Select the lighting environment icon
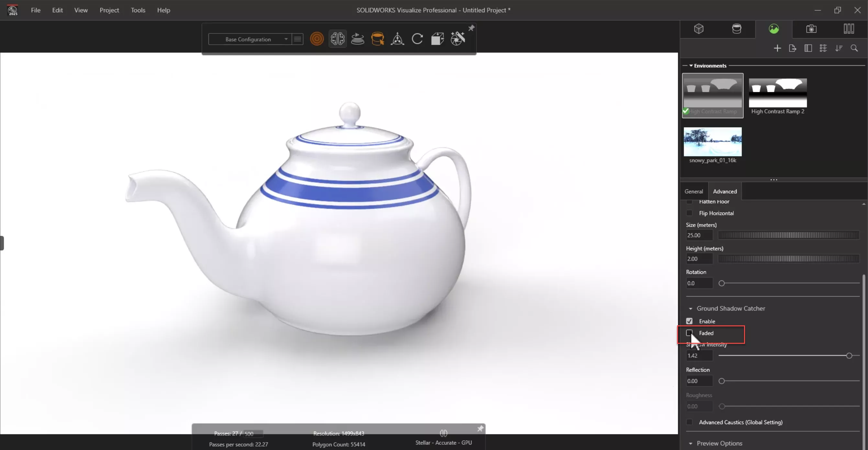This screenshot has width=868, height=450. [x=774, y=29]
